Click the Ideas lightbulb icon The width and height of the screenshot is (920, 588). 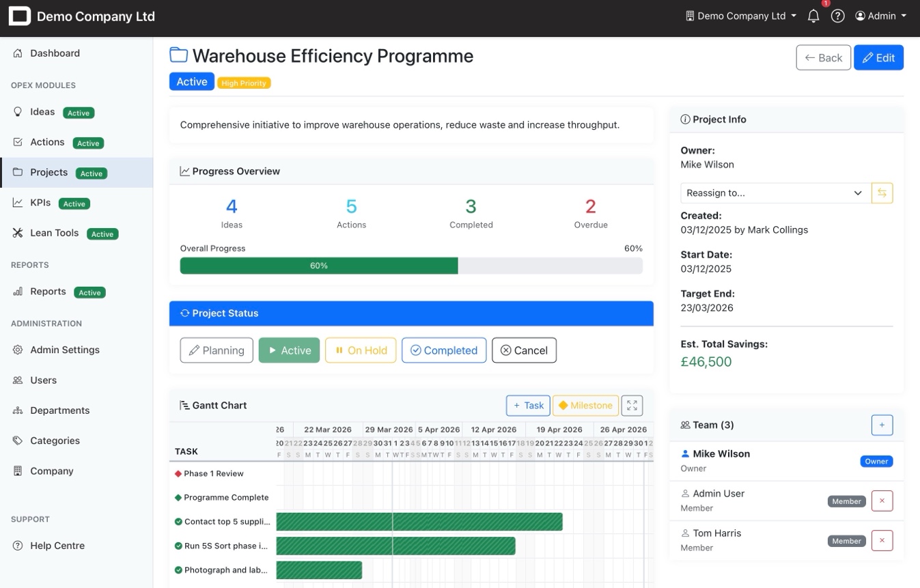pos(17,111)
